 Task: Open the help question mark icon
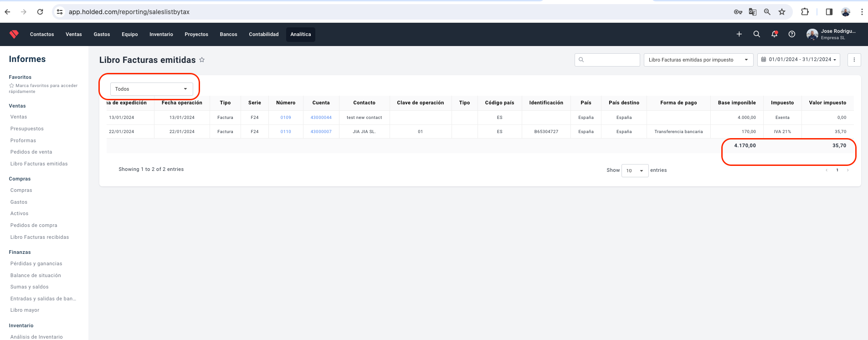coord(792,34)
